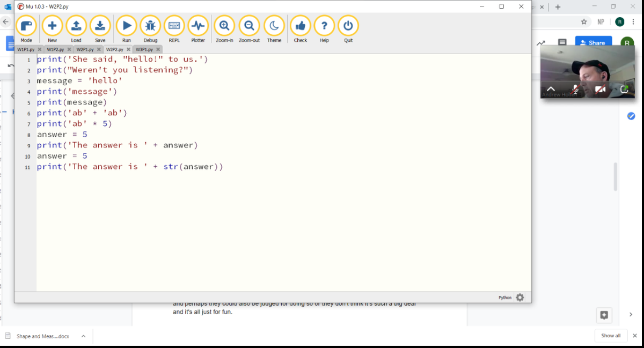This screenshot has width=644, height=348.
Task: Click the Mode button in Mu toolbar
Action: click(26, 26)
